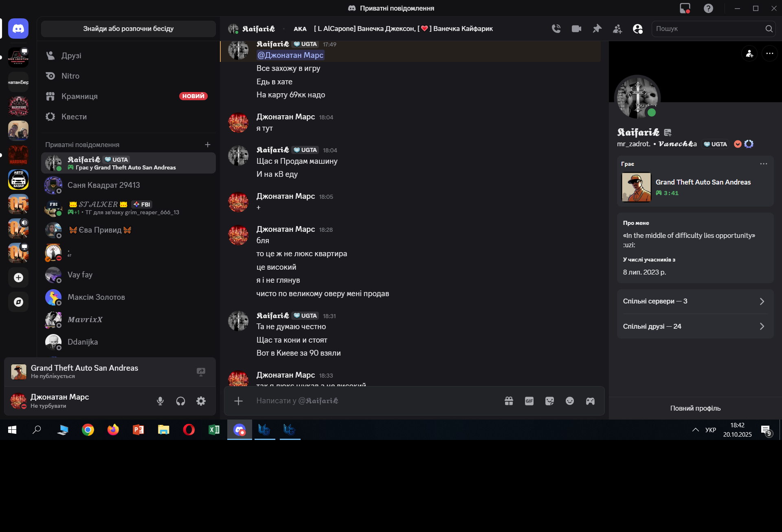Add friends to DM icon in header
This screenshot has width=782, height=532.
click(x=617, y=29)
